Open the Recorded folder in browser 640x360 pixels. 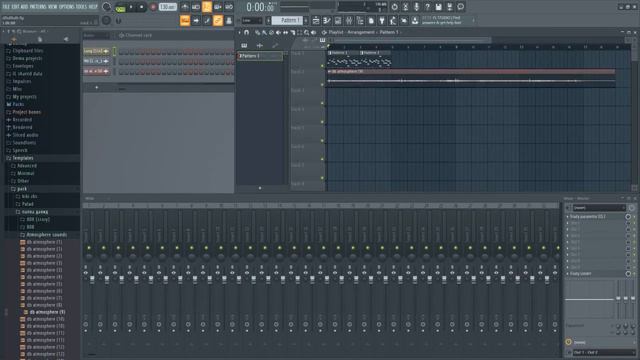pos(22,120)
